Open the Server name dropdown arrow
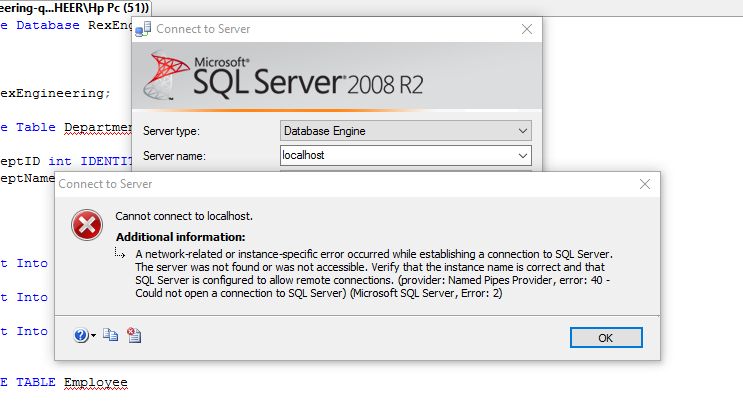The width and height of the screenshot is (743, 412). [523, 156]
